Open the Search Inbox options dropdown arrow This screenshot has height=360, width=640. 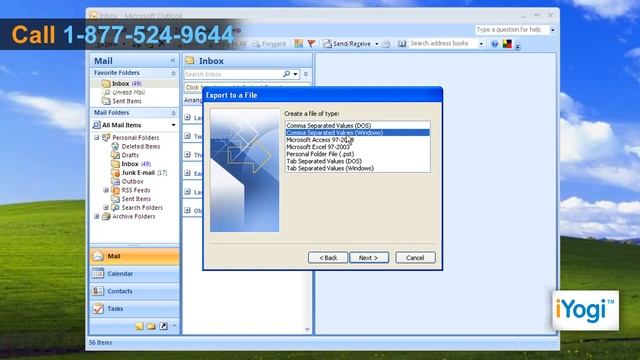pyautogui.click(x=296, y=74)
